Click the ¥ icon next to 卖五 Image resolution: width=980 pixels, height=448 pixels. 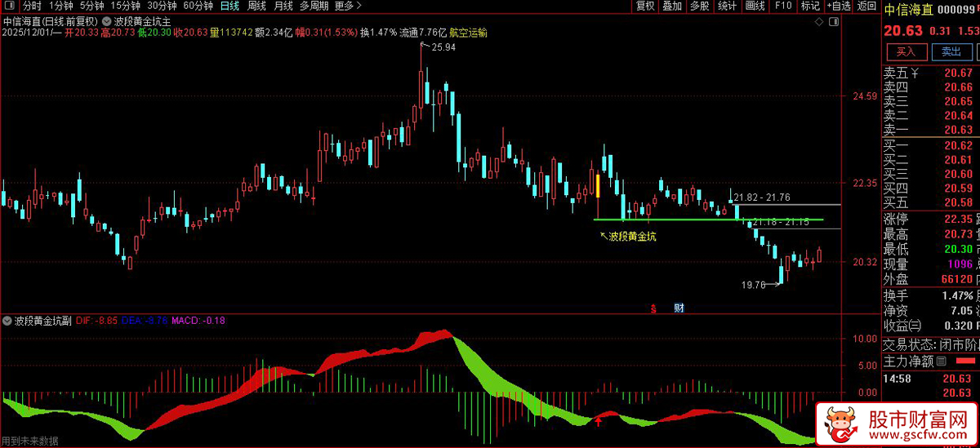[x=915, y=73]
